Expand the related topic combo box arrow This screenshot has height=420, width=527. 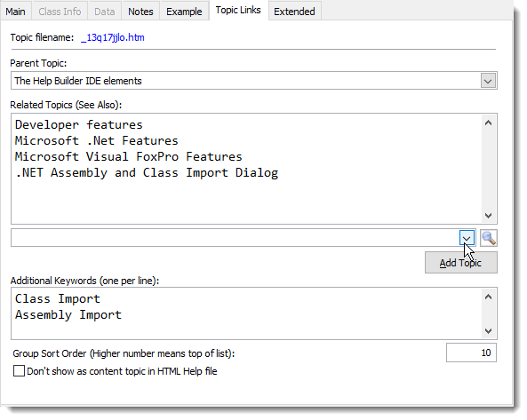(x=467, y=238)
